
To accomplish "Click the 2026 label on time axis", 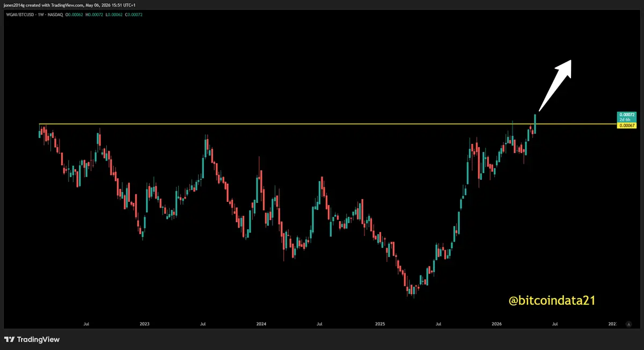I will [x=497, y=324].
